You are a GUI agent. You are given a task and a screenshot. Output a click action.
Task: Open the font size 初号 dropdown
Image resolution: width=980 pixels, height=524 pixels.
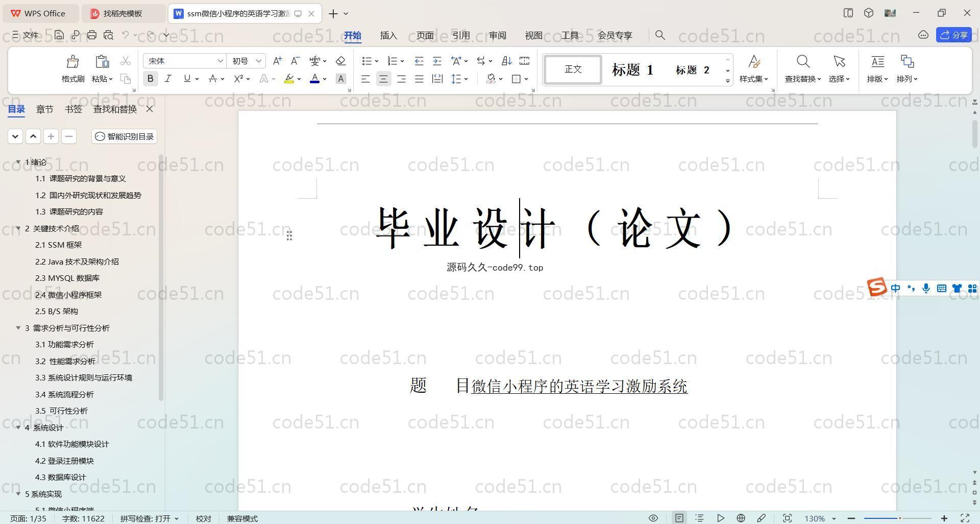(259, 61)
